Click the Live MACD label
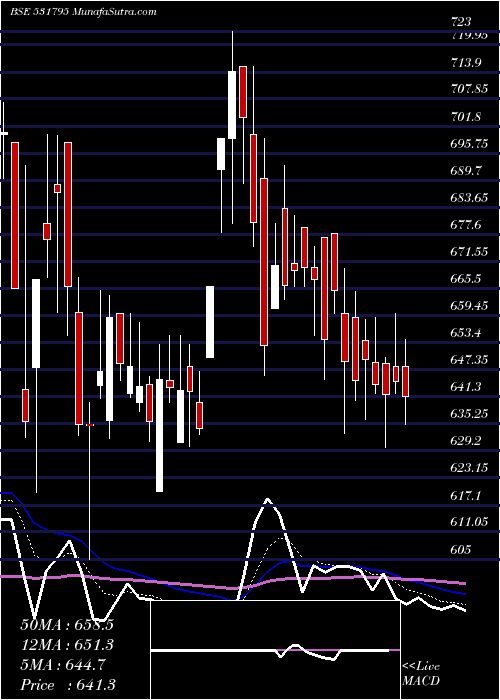 click(x=421, y=673)
